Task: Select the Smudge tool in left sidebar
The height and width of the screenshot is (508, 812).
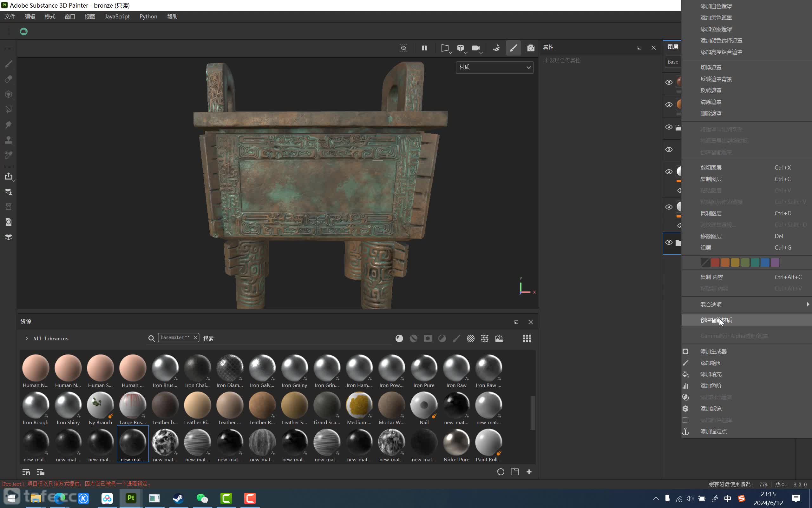Action: click(9, 125)
